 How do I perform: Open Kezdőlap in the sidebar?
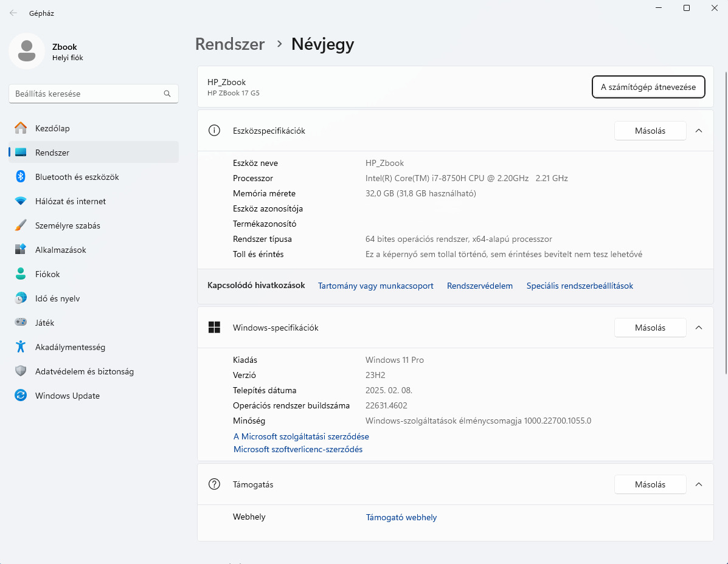pos(93,128)
